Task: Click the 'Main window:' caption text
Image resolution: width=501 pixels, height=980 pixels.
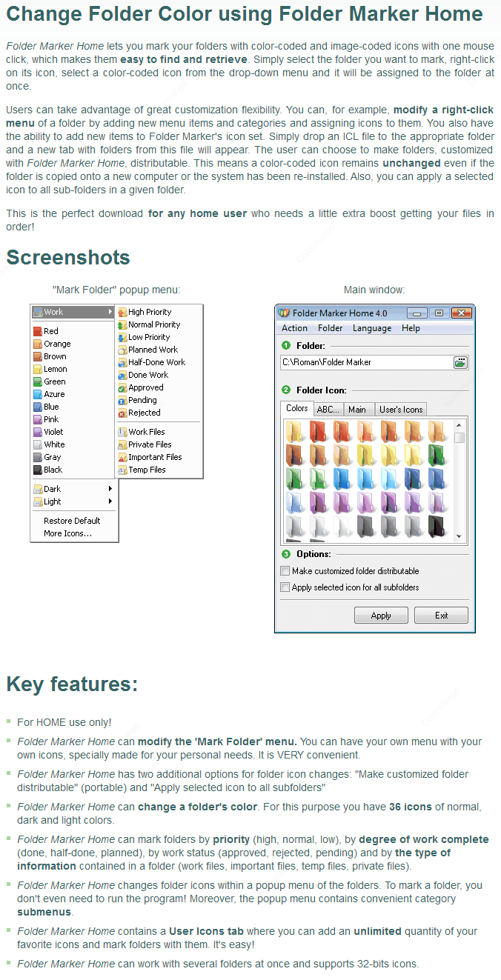Action: (374, 290)
